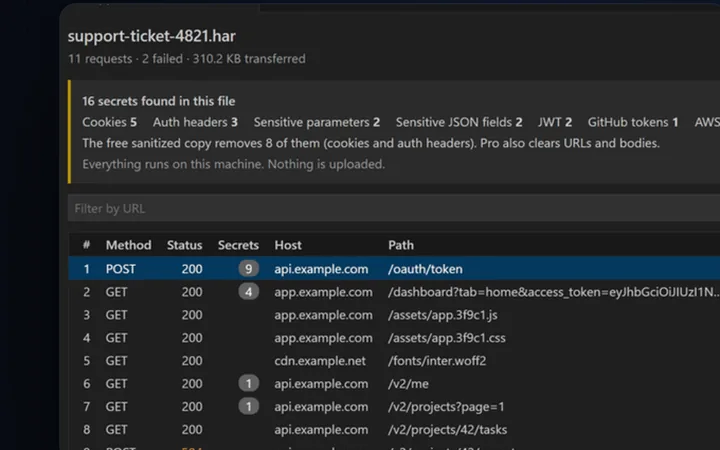Click the Filter by URL input field

click(394, 208)
